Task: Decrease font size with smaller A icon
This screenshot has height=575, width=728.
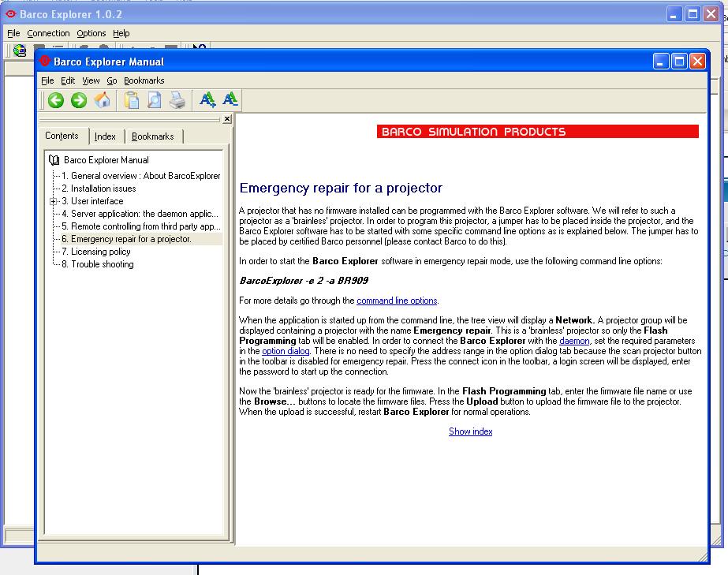Action: click(x=230, y=99)
